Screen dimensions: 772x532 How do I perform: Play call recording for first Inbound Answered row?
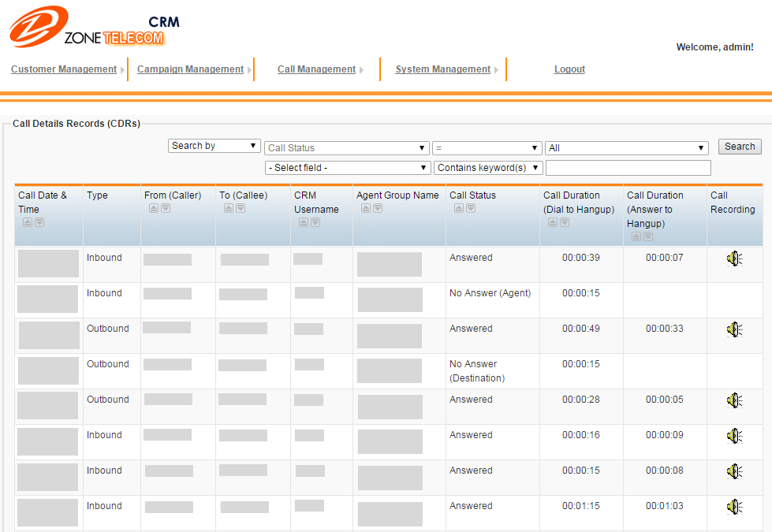point(734,259)
